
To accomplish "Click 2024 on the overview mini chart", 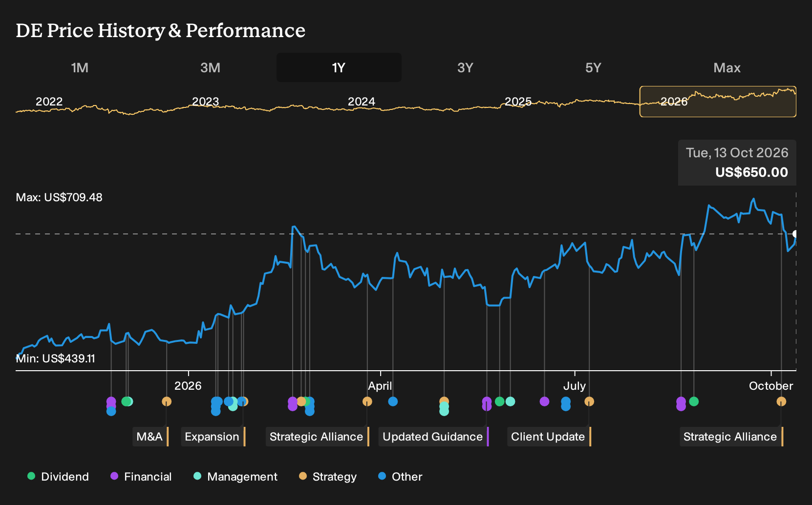I will (x=362, y=102).
